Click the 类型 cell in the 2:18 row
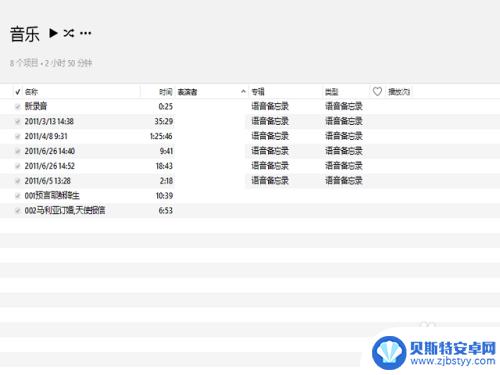 click(x=344, y=180)
